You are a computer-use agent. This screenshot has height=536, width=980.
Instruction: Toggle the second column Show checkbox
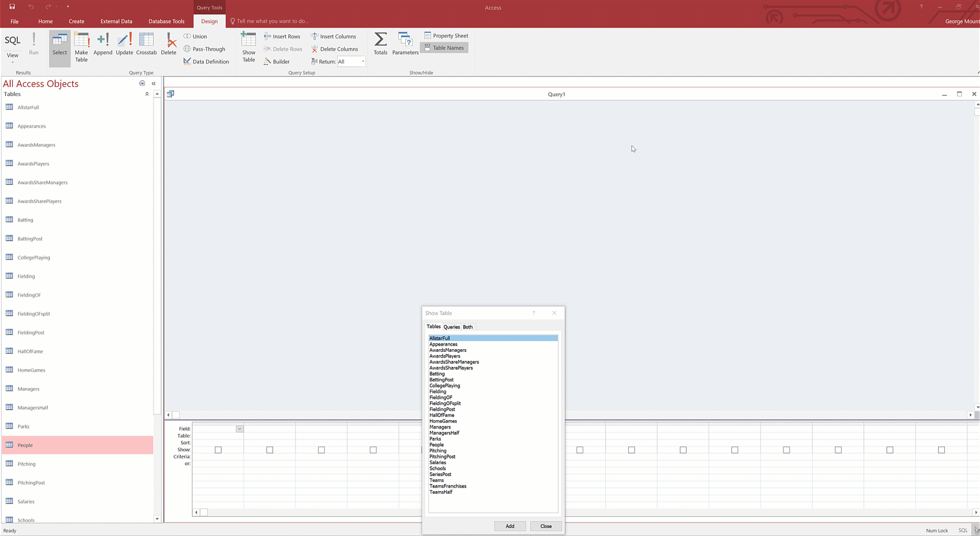click(269, 450)
